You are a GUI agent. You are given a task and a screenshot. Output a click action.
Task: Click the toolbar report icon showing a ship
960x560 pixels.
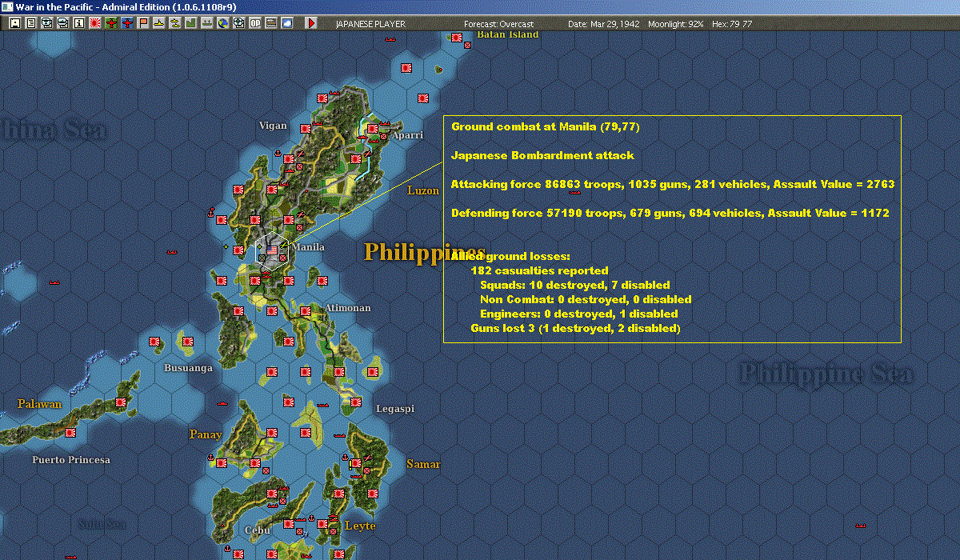[63, 23]
